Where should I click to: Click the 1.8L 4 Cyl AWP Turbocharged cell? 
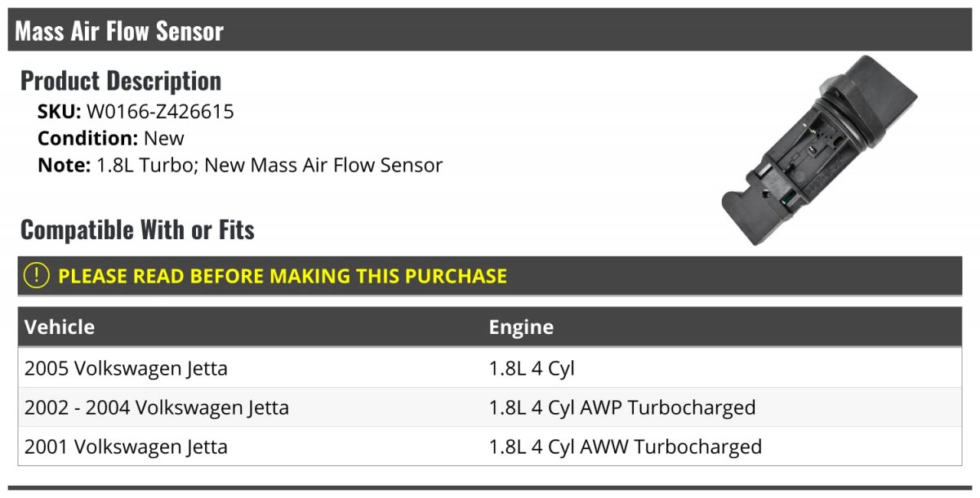pyautogui.click(x=622, y=407)
